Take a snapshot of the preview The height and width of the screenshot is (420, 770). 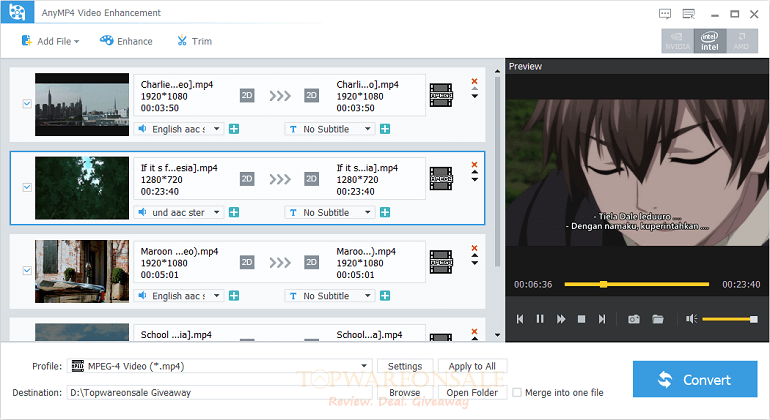click(x=634, y=319)
